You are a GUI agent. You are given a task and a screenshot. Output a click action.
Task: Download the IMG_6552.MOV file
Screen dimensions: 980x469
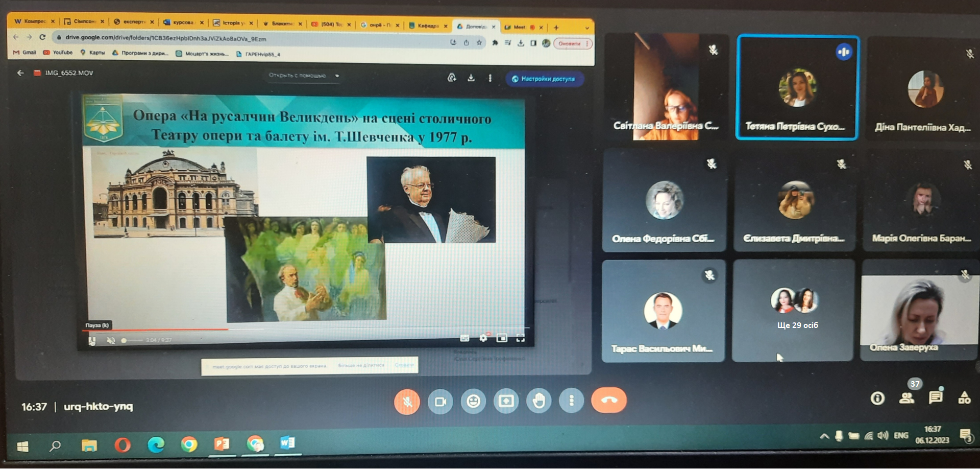coord(471,78)
